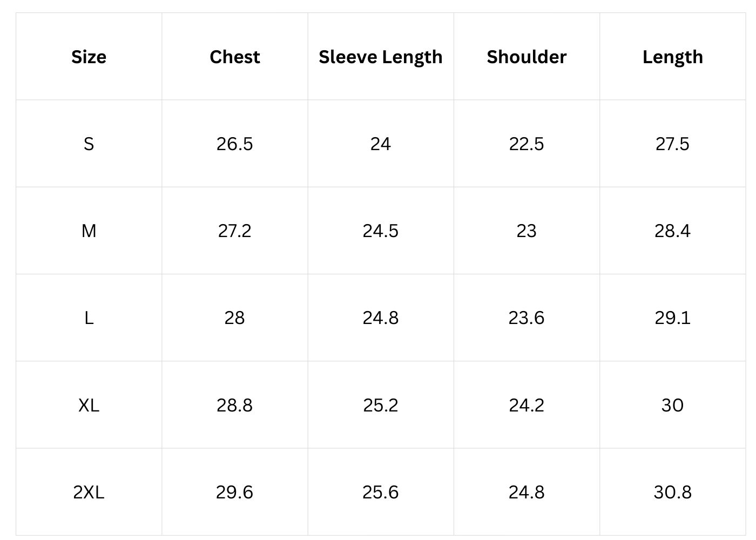Select chest value 29.6 for size 2XL

click(x=235, y=492)
